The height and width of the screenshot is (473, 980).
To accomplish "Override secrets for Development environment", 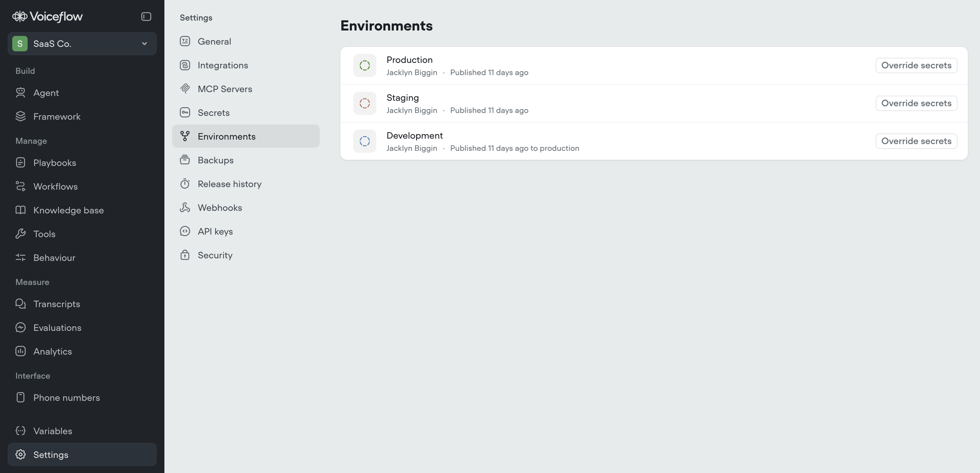I will (x=916, y=141).
